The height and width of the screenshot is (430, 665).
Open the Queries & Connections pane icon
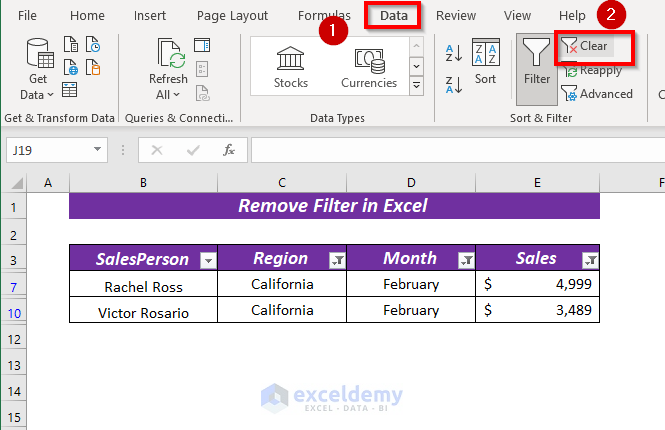tap(202, 45)
